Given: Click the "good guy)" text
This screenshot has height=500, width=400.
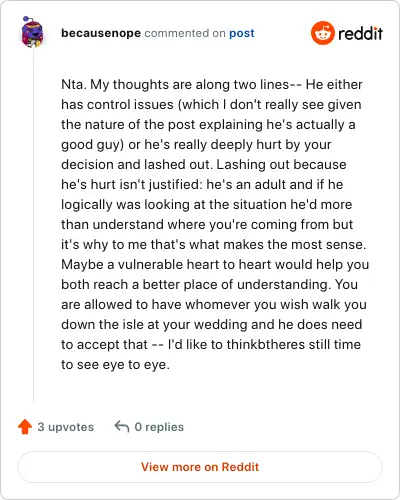Looking at the screenshot, I should (93, 145).
